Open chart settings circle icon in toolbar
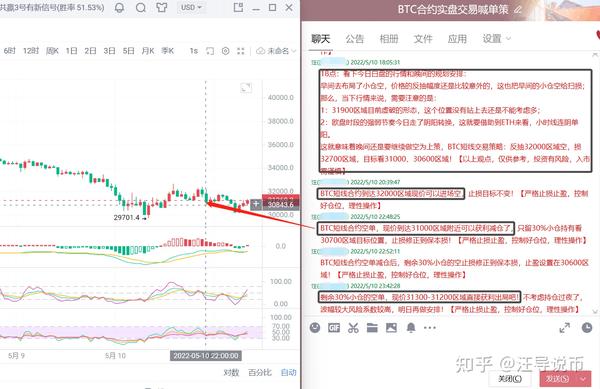The width and height of the screenshot is (600, 389). coord(225,51)
